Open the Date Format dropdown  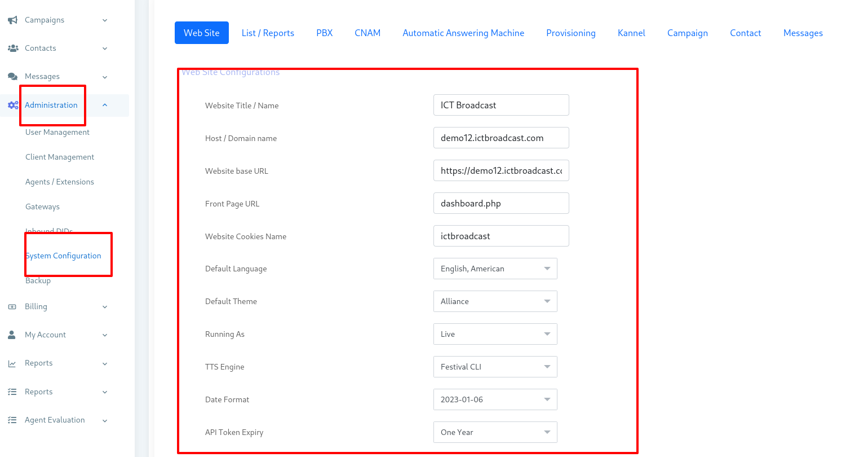click(x=495, y=399)
